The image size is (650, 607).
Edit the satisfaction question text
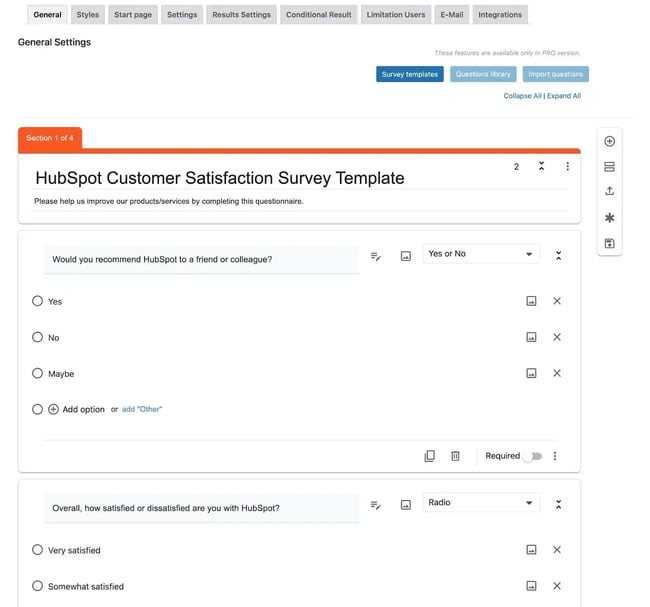click(x=202, y=508)
